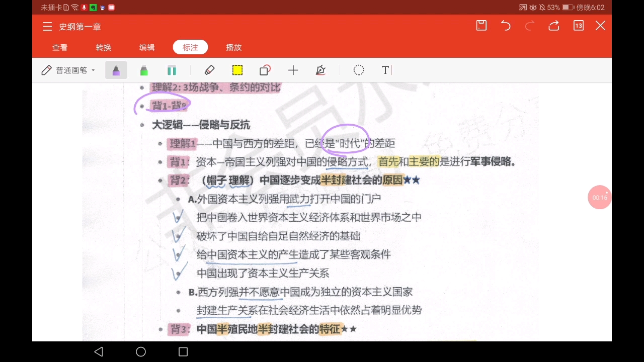Switch to the 查看 tab
Viewport: 644px width, 362px height.
60,47
